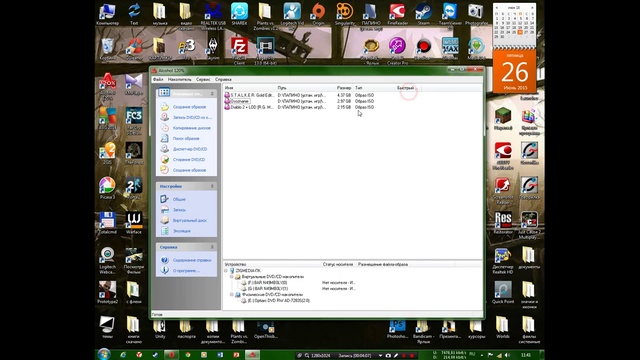Click the Warface desktop icon

(134, 223)
